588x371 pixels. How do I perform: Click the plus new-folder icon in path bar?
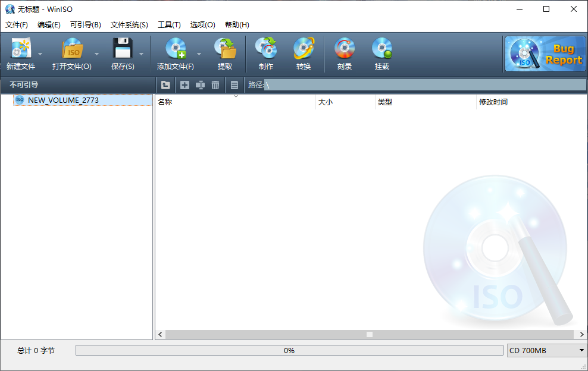(184, 85)
